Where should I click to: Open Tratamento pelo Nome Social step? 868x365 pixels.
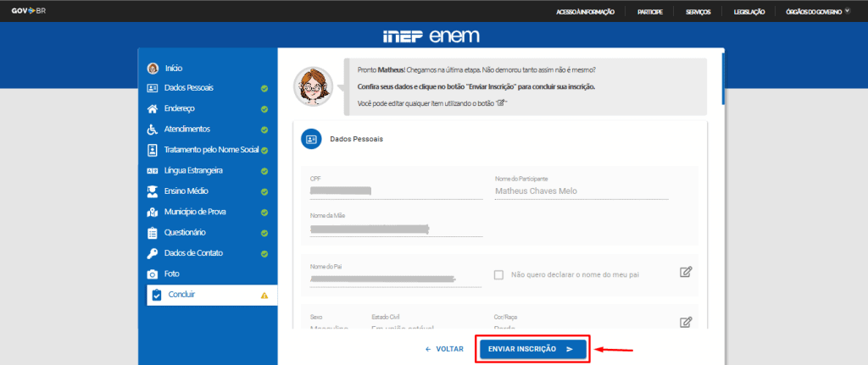[212, 150]
